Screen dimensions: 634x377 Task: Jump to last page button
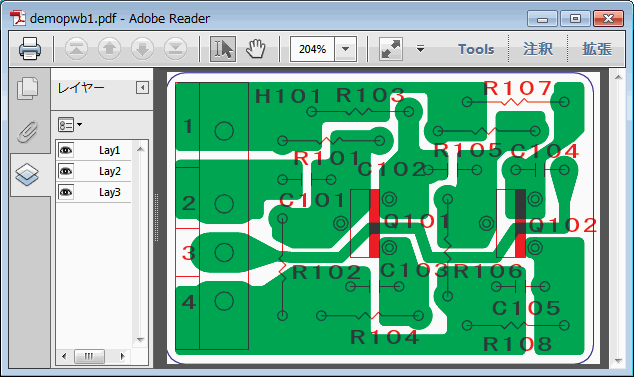175,49
